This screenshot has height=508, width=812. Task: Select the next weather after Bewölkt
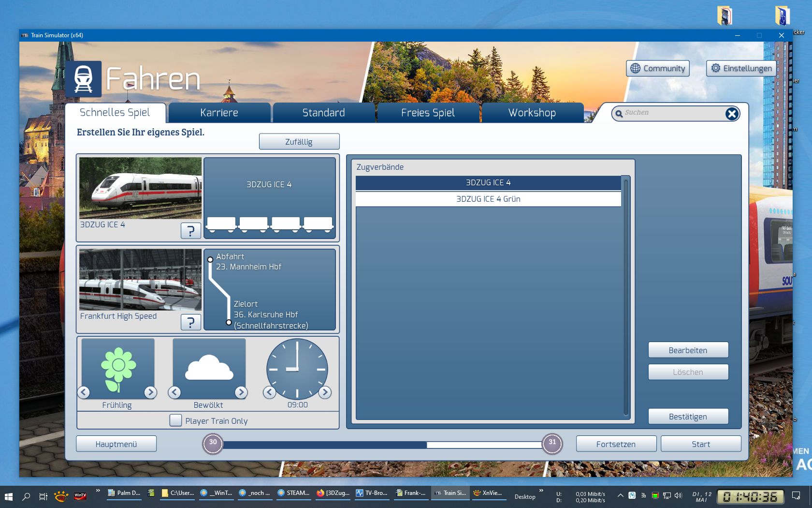coord(241,392)
